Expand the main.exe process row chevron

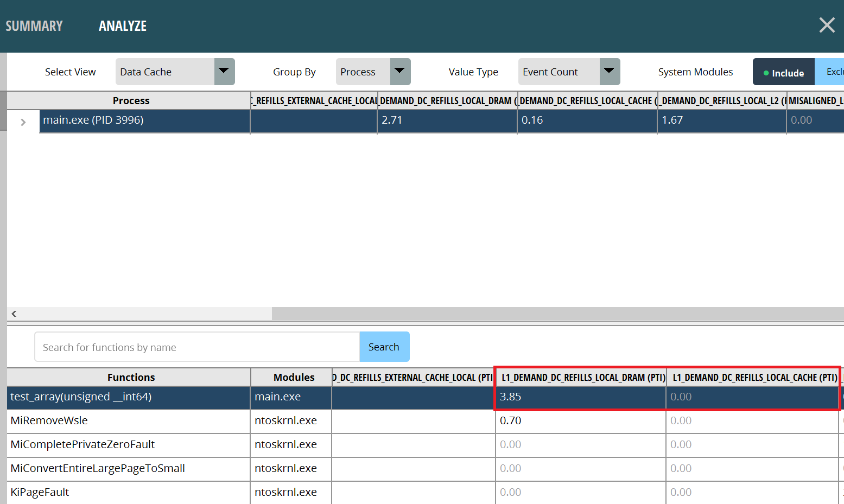click(x=23, y=122)
